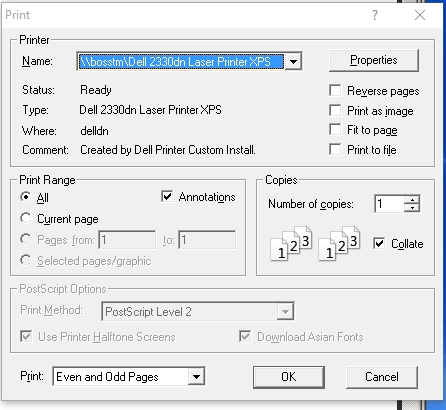The image size is (446, 410).
Task: Uncheck the Annotations checkbox
Action: coord(167,196)
